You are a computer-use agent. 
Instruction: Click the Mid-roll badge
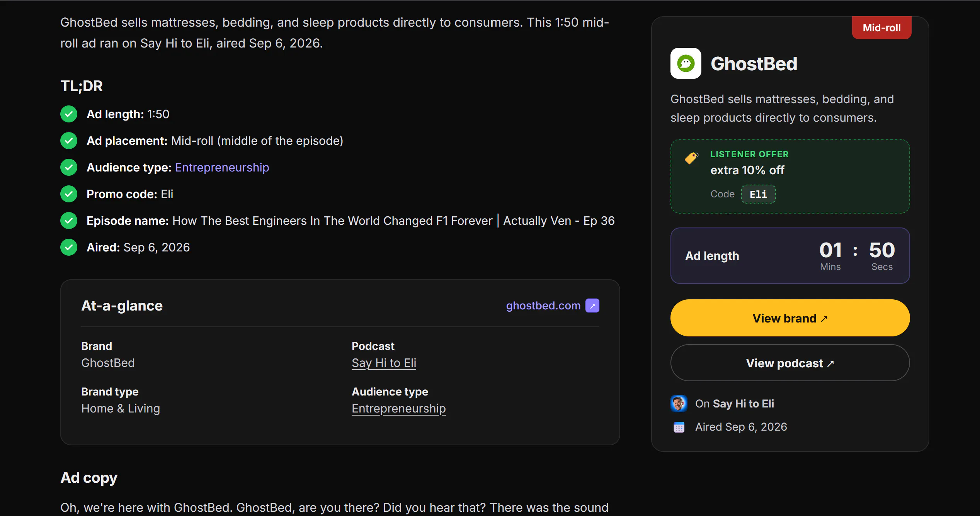tap(881, 28)
